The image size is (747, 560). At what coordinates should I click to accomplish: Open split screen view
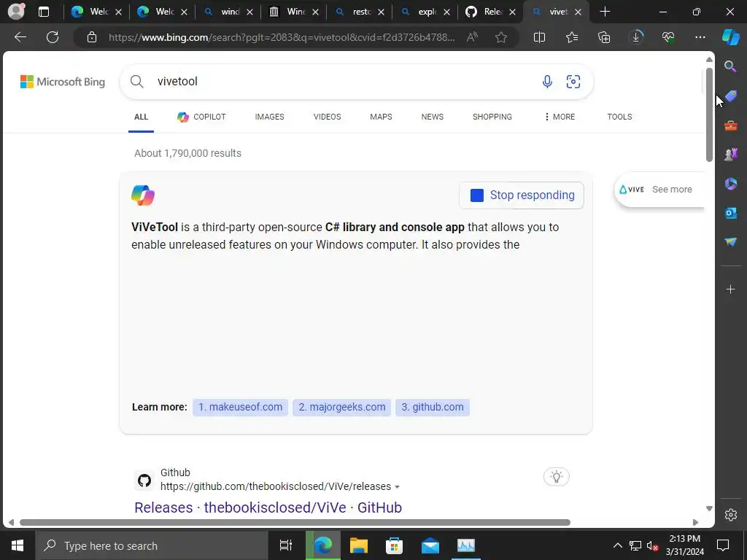539,37
